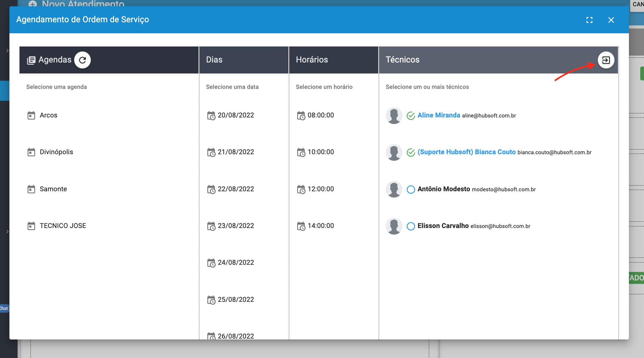Click calendar-clock icon for 08:00:00
This screenshot has width=644, height=358.
click(301, 116)
